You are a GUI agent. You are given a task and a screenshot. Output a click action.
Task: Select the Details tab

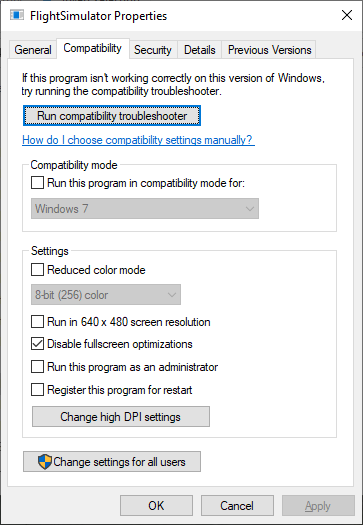tap(200, 50)
